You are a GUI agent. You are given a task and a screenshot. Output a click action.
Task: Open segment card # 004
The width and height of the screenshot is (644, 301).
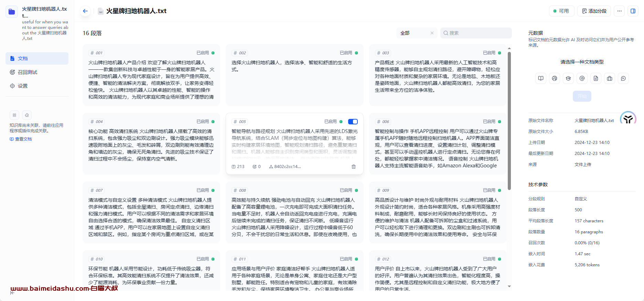click(151, 144)
